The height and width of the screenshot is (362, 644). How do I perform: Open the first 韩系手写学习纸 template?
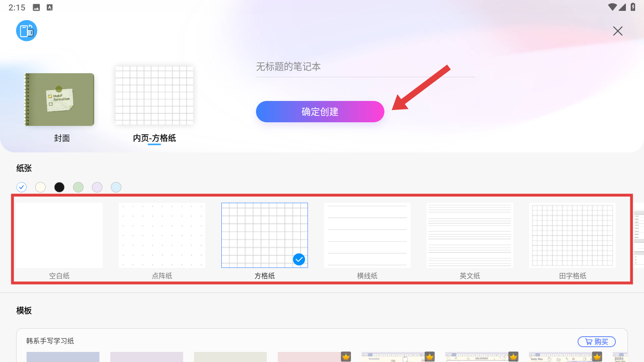tap(63, 357)
